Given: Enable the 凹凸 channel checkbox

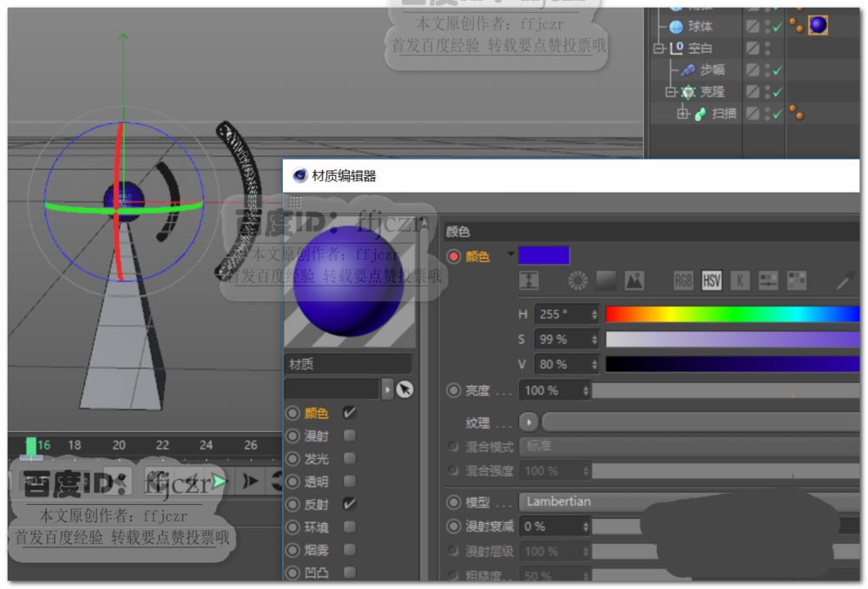Looking at the screenshot, I should pyautogui.click(x=349, y=573).
